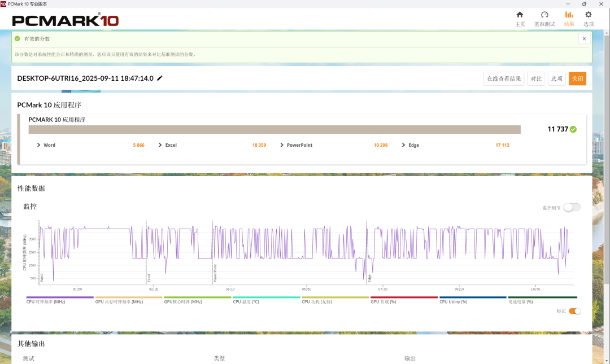Viewport: 610px width, 364px height.
Task: Click the green check icon next to 有效的分数
Action: (x=17, y=38)
